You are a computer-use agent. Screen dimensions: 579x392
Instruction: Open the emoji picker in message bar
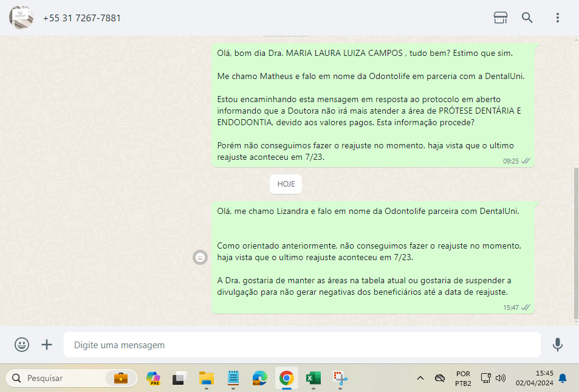tap(22, 345)
